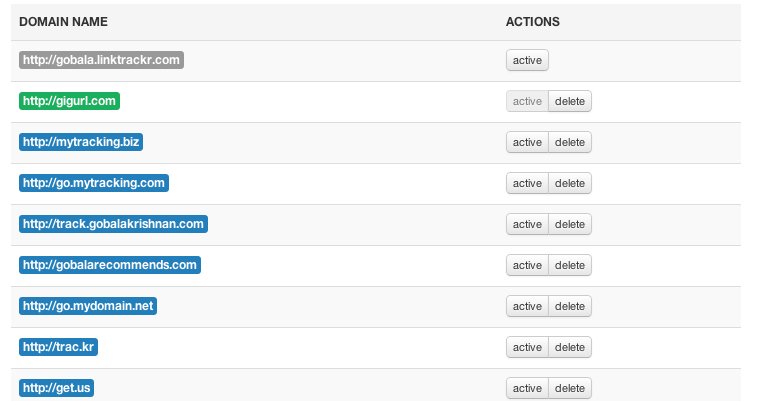Delete the get.us domain
The height and width of the screenshot is (401, 760).
point(570,388)
